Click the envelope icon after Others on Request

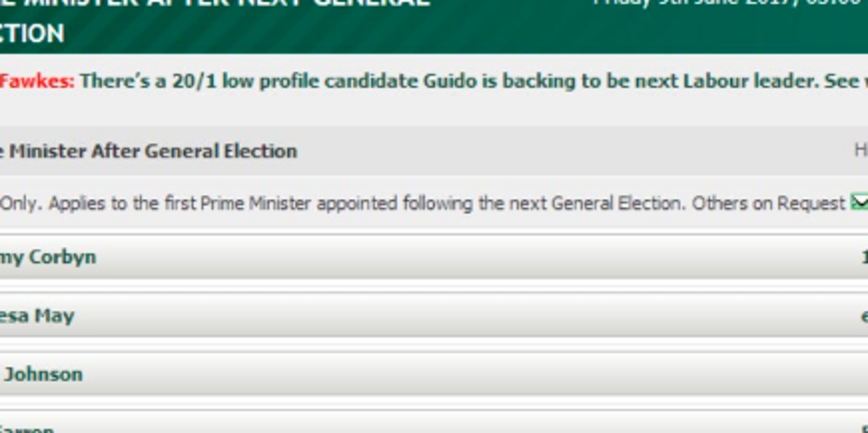point(859,202)
